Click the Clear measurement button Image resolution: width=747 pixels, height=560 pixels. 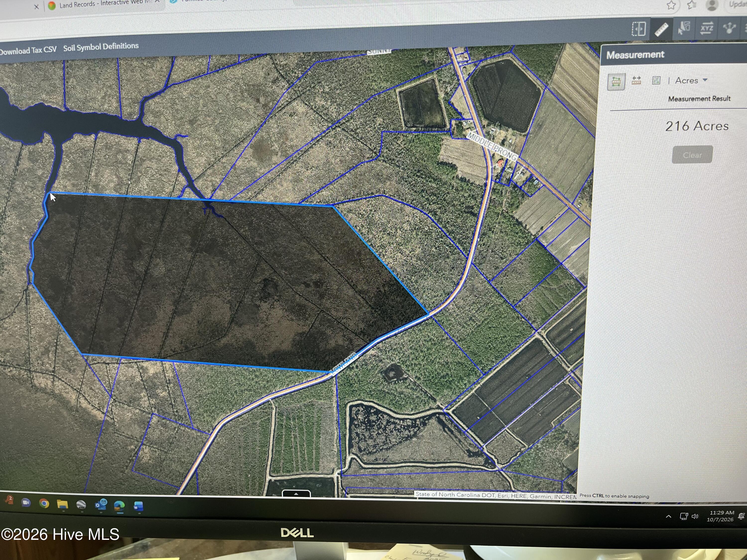click(x=692, y=155)
